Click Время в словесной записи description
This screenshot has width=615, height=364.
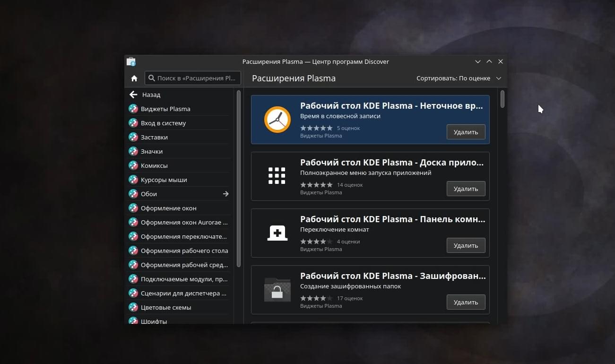pyautogui.click(x=340, y=116)
